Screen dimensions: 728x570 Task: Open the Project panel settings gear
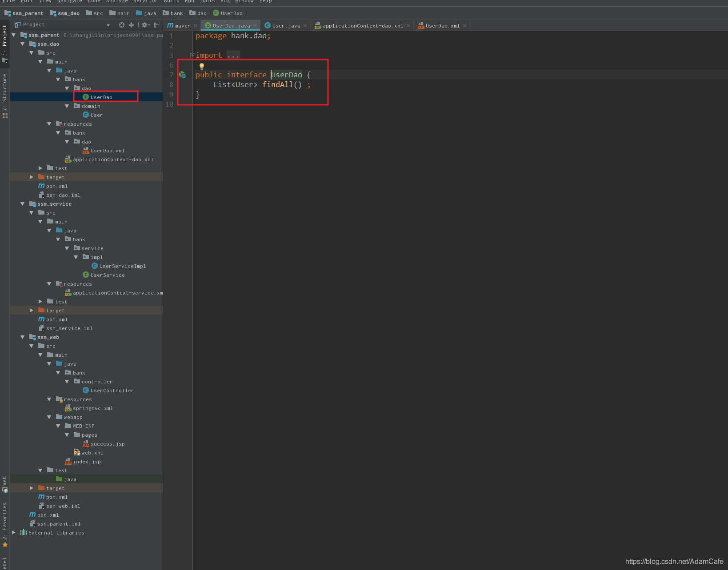[x=145, y=25]
